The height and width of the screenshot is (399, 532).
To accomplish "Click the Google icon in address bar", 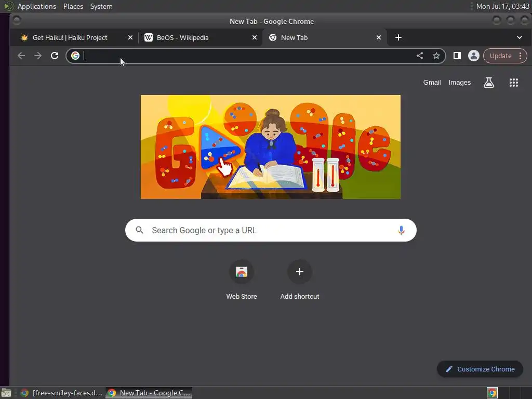I will [75, 56].
